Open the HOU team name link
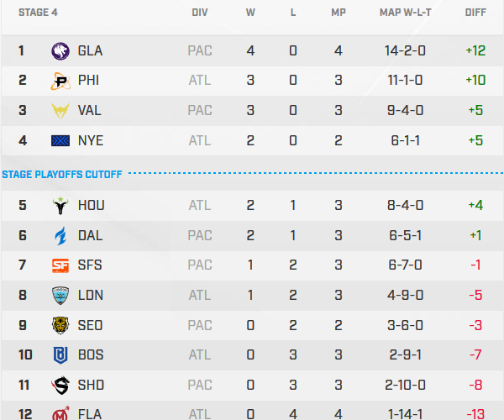The width and height of the screenshot is (504, 420). 91,205
